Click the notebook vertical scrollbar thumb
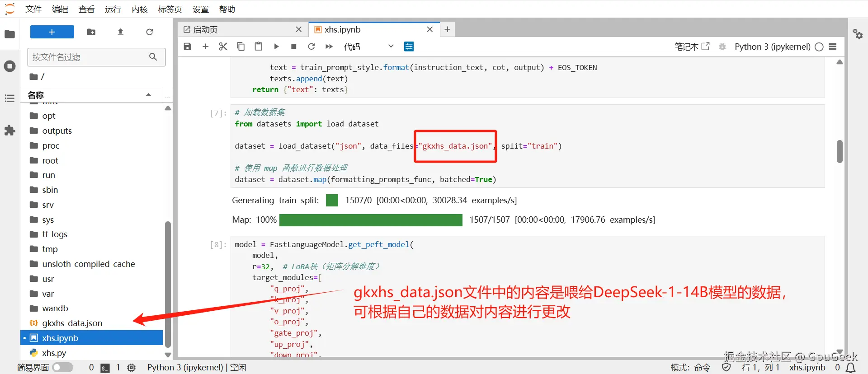The height and width of the screenshot is (374, 868). (840, 151)
